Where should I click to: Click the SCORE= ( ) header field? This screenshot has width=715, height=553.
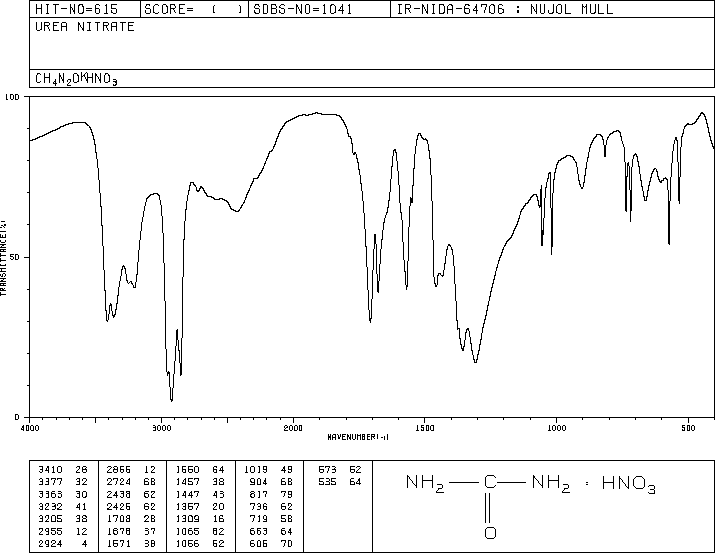coord(194,9)
